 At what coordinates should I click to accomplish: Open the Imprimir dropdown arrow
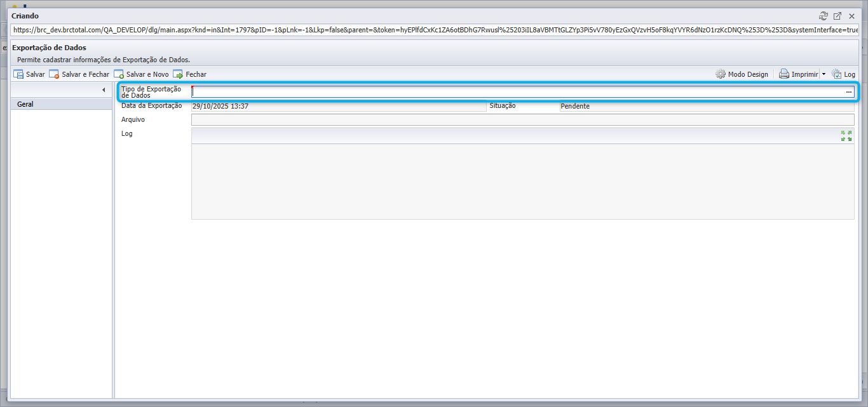point(824,74)
